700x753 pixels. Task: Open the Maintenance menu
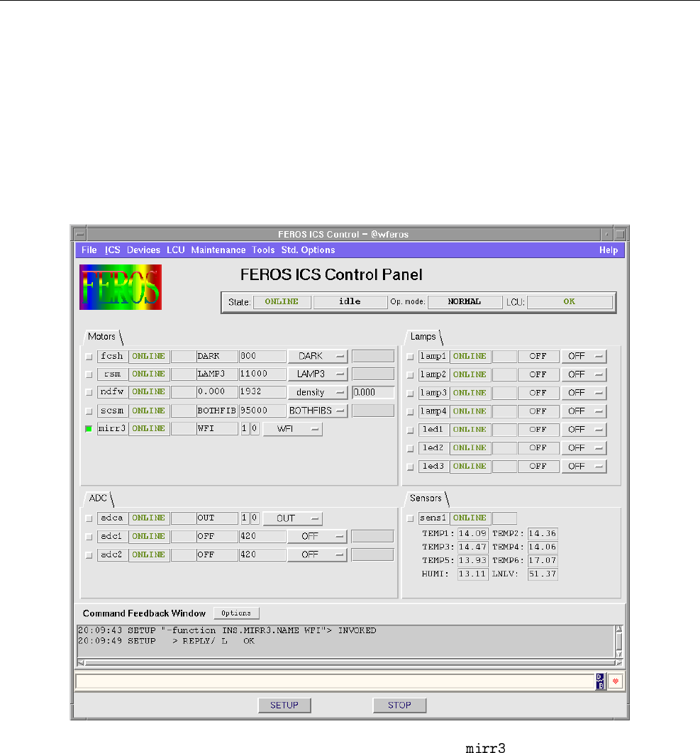click(218, 250)
